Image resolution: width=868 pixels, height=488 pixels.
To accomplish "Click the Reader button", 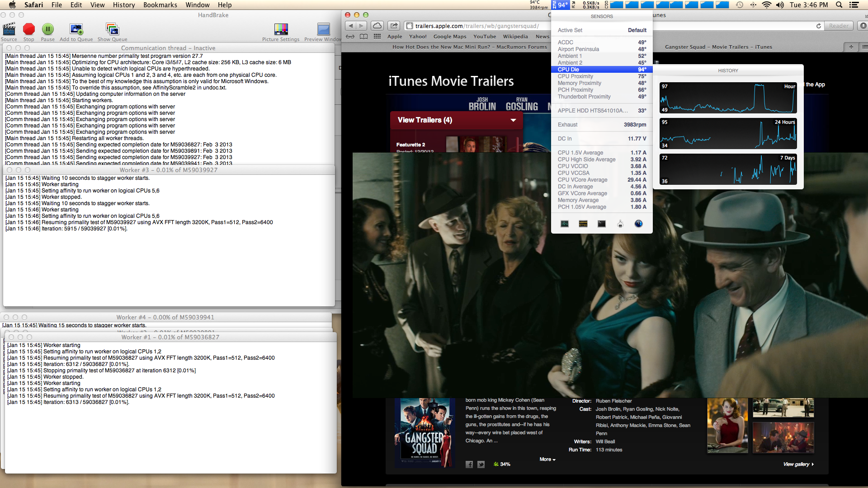I will tap(839, 26).
